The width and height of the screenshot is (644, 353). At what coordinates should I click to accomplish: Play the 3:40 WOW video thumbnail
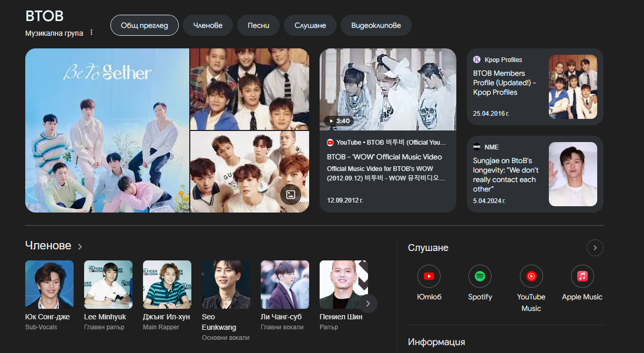click(x=387, y=89)
